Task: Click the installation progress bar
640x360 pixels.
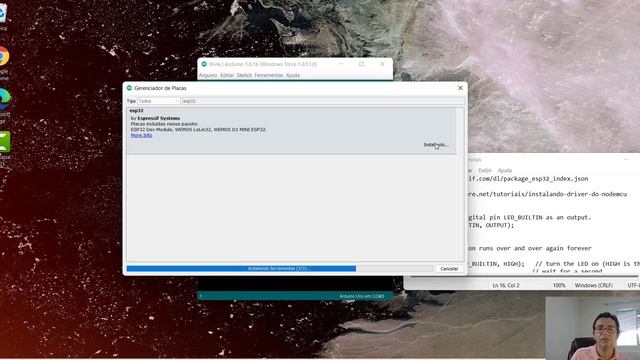Action: 280,269
